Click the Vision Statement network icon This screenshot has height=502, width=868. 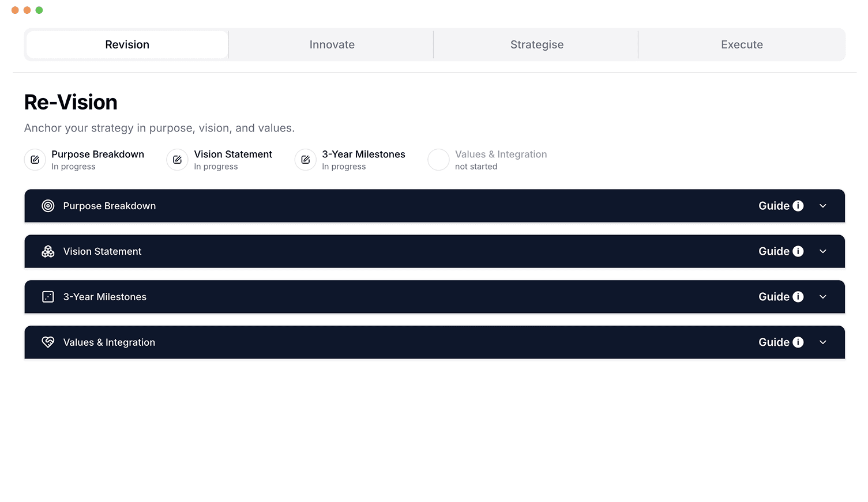48,251
